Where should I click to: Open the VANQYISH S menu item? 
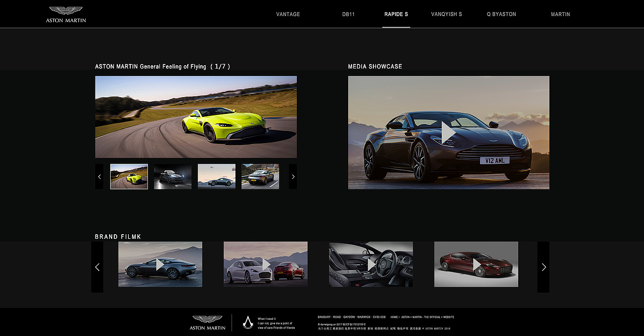click(x=446, y=14)
